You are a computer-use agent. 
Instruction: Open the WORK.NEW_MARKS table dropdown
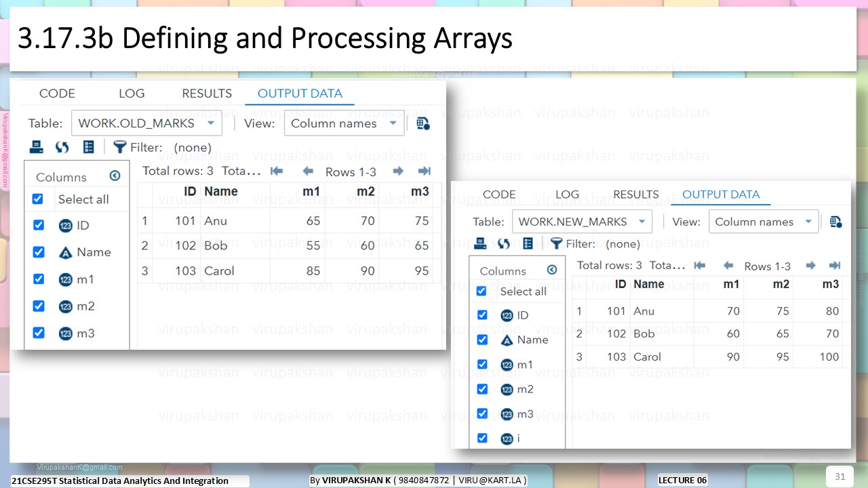582,222
